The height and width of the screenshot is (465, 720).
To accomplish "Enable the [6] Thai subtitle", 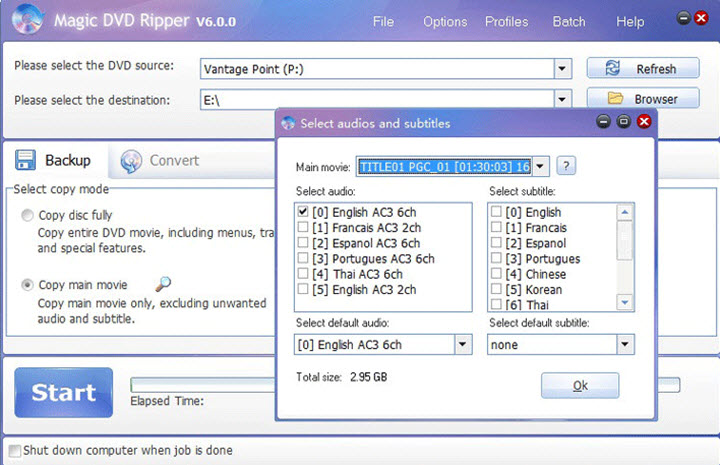I will click(x=496, y=304).
